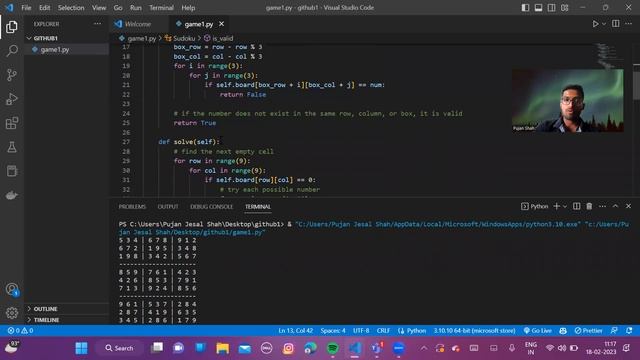
Task: Toggle the primary side bar layout icon
Action: [x=525, y=8]
